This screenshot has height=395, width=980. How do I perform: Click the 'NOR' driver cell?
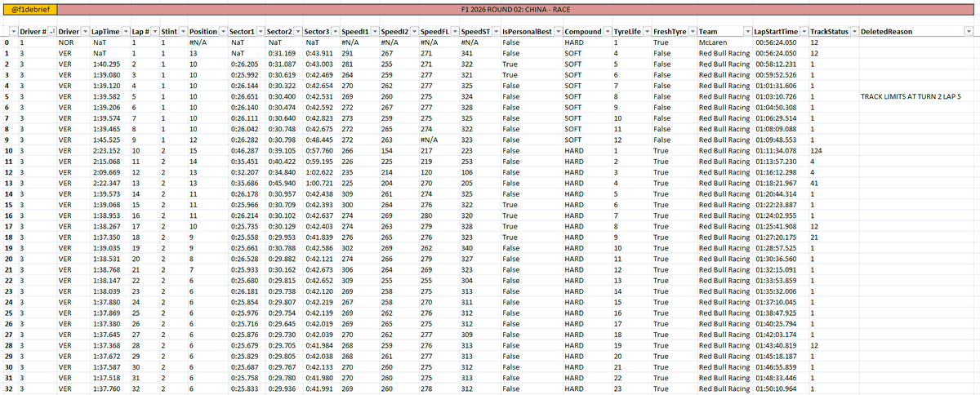(65, 42)
